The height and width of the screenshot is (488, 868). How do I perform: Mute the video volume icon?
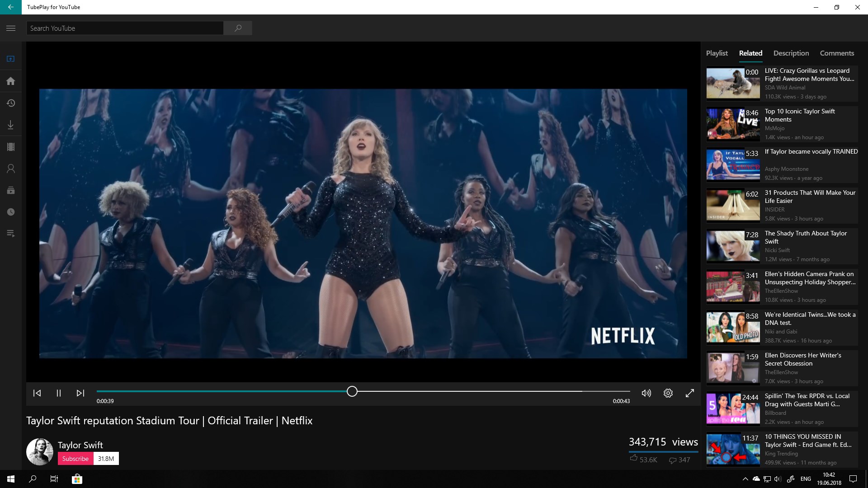tap(646, 393)
